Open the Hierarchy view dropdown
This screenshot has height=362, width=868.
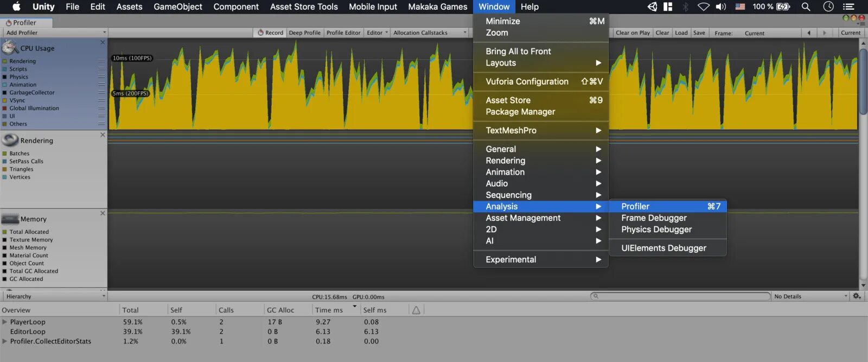click(55, 296)
